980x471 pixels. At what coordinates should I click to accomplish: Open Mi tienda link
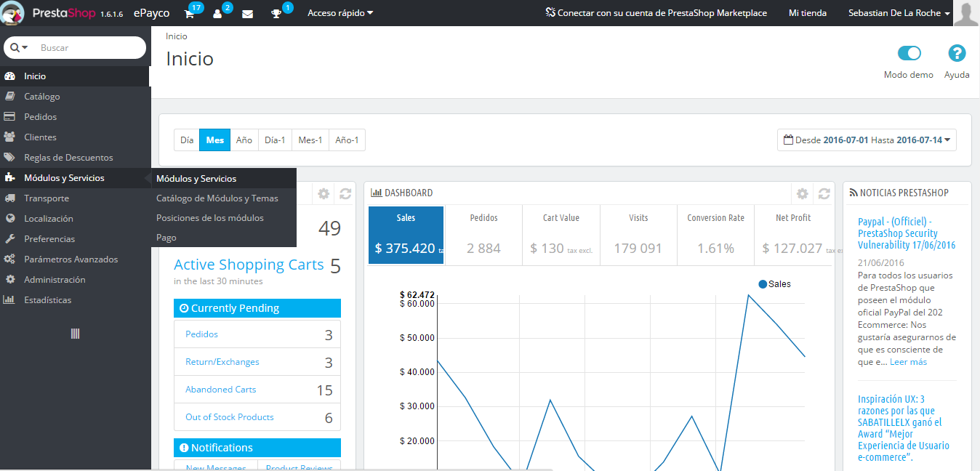coord(808,13)
